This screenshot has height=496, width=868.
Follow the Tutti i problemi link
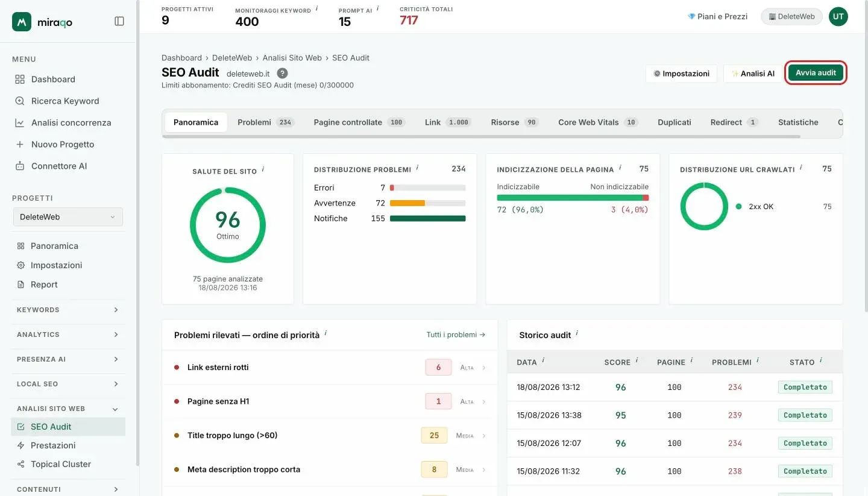[x=456, y=334]
